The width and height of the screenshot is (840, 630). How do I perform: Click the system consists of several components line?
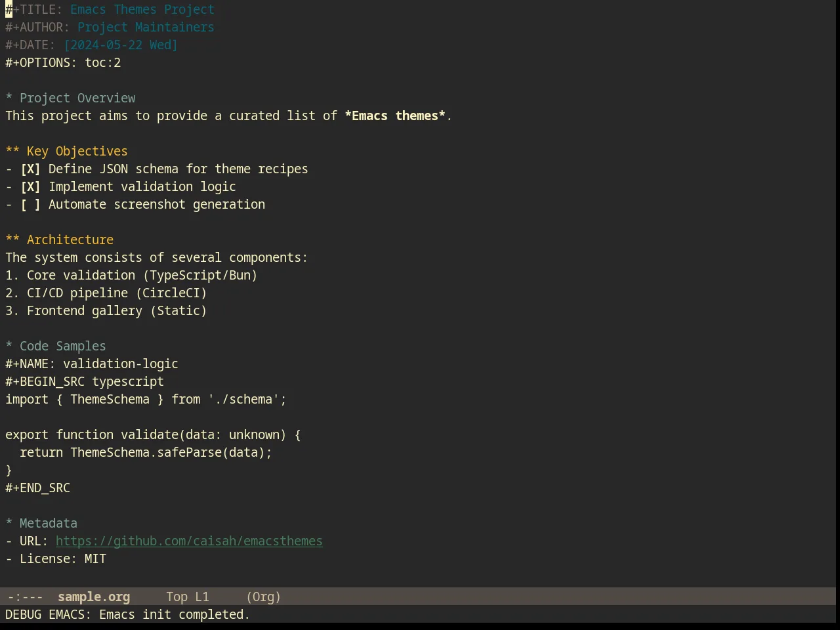click(x=156, y=258)
